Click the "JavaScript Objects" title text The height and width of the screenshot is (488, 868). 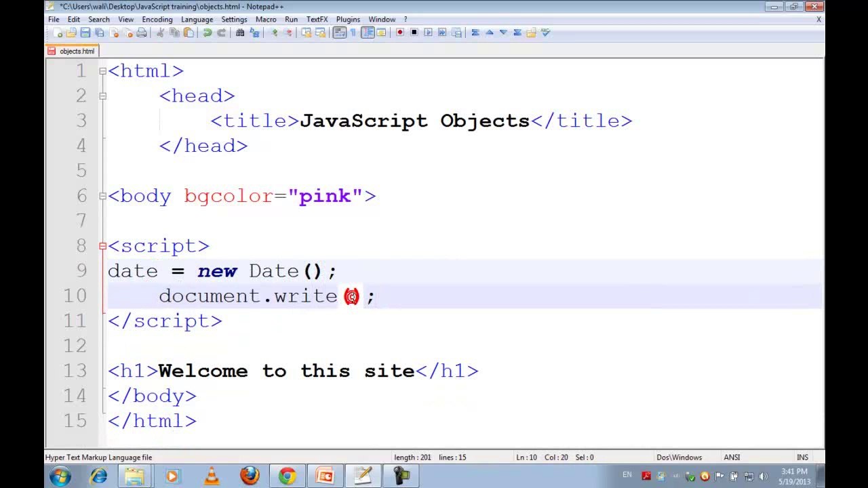[x=415, y=121]
